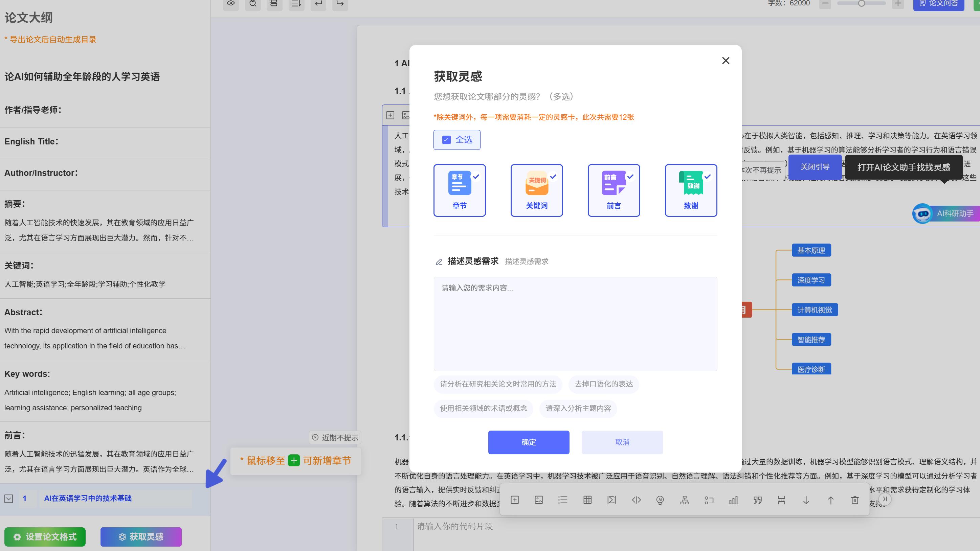Insert a mind map diagram icon

click(x=684, y=500)
